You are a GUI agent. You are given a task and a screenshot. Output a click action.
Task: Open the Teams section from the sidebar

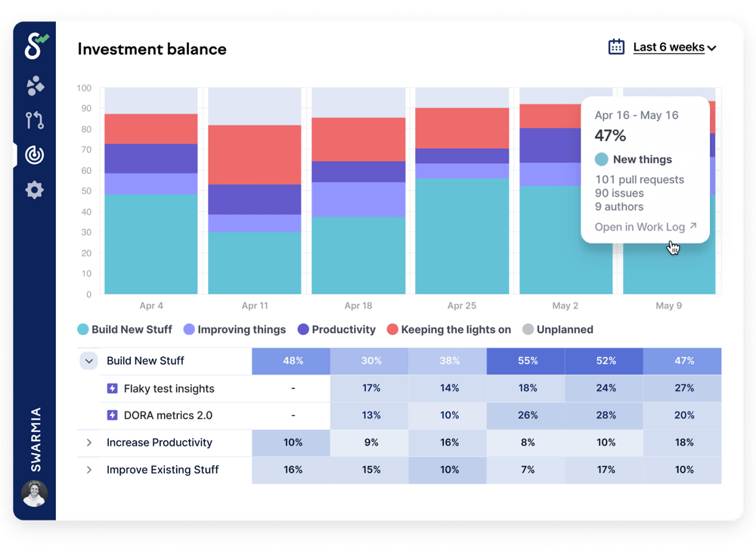(34, 86)
